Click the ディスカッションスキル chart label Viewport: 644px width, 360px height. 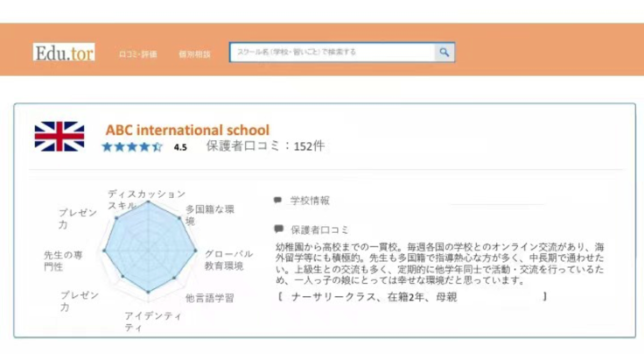coord(145,198)
